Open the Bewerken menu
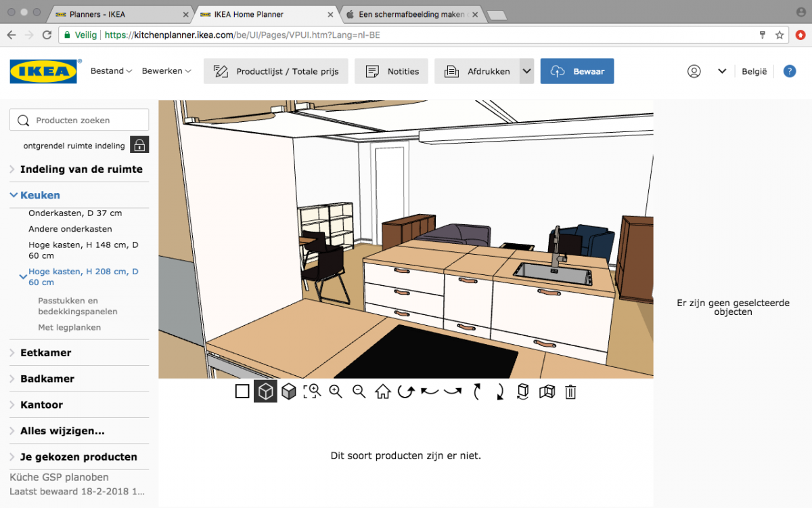 [166, 71]
